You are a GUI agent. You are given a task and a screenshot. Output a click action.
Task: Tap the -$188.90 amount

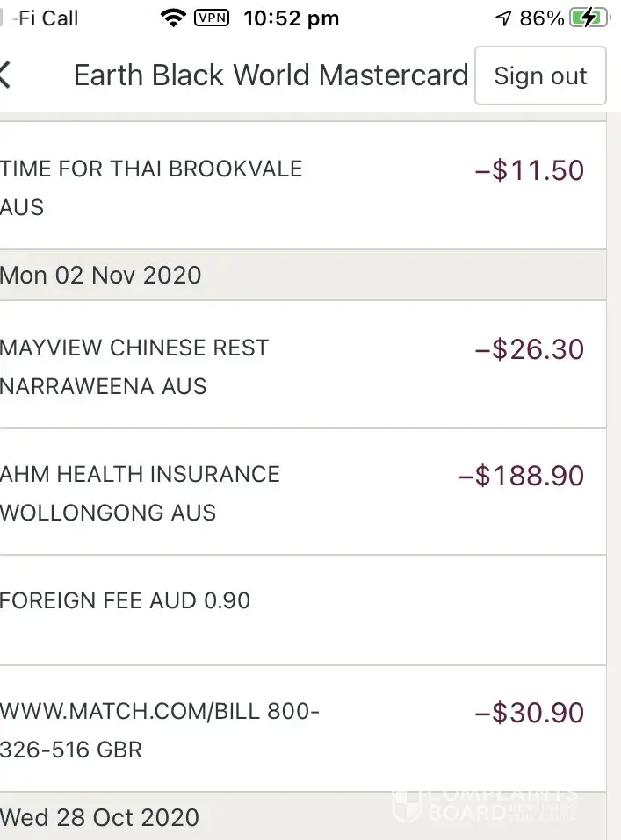tap(521, 476)
